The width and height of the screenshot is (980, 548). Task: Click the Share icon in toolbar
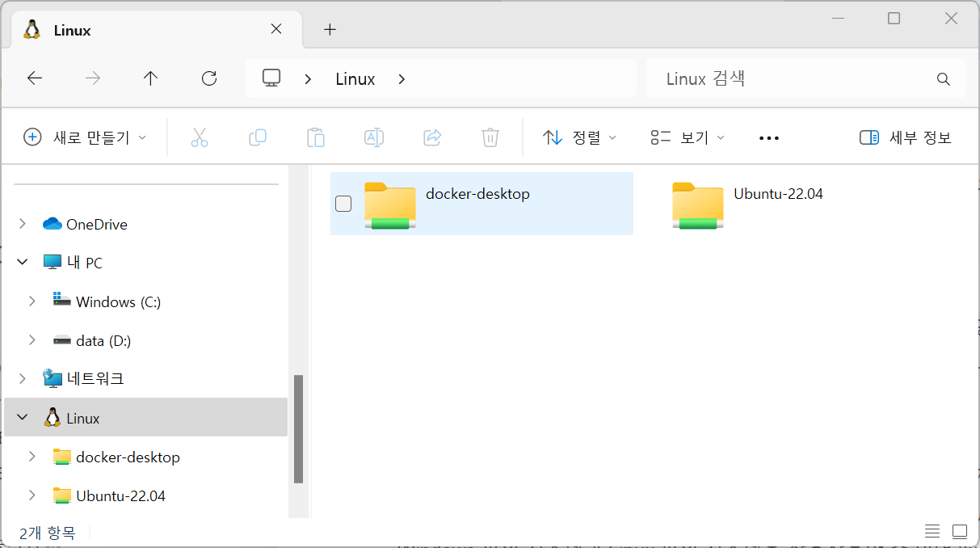click(x=432, y=137)
